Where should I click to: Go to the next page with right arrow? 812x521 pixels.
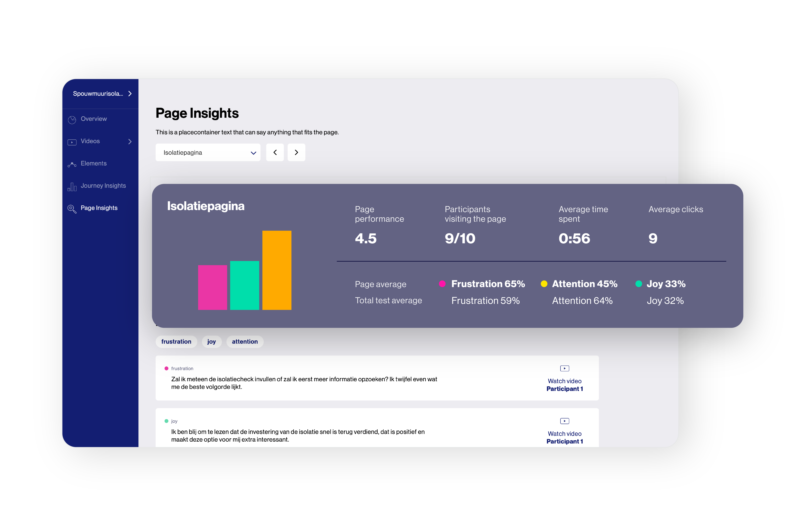[296, 153]
